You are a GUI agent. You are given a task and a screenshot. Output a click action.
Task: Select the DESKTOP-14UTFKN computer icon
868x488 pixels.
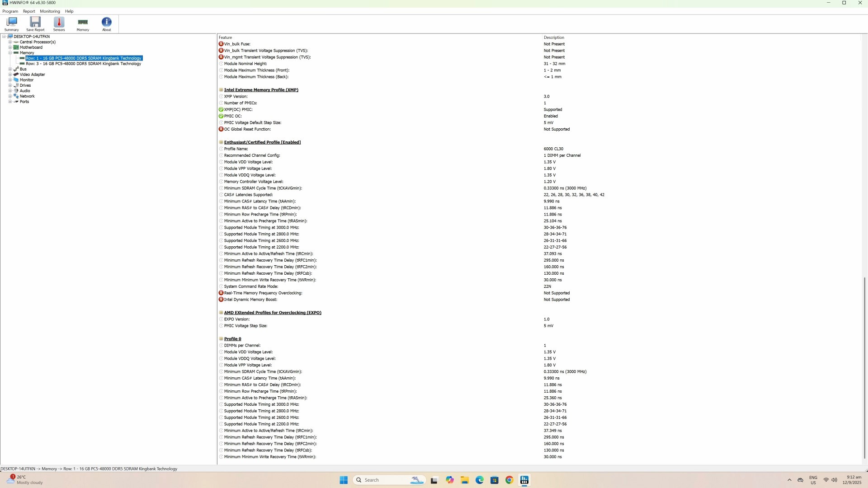pos(10,37)
